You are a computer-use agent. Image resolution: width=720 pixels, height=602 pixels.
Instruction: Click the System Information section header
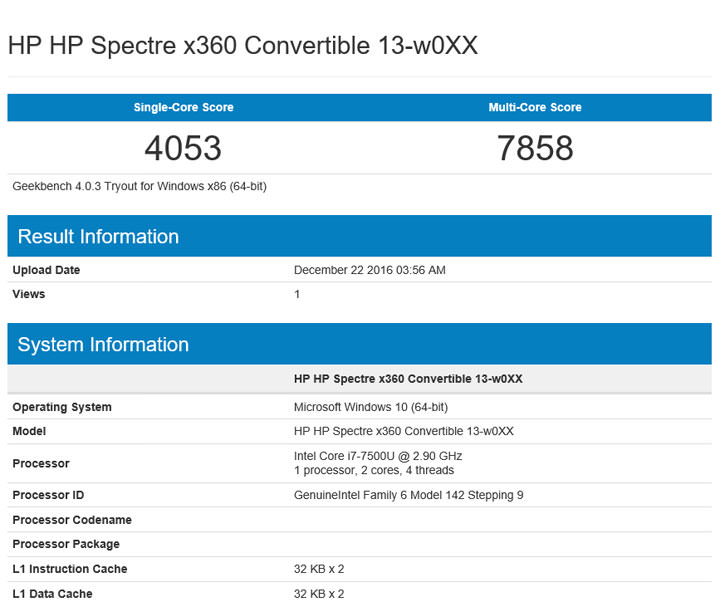[360, 344]
